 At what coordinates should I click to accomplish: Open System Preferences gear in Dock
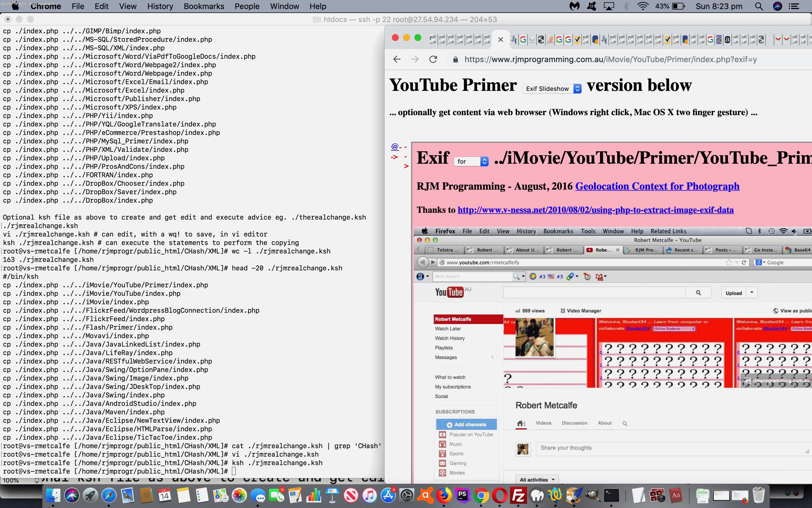click(x=407, y=495)
